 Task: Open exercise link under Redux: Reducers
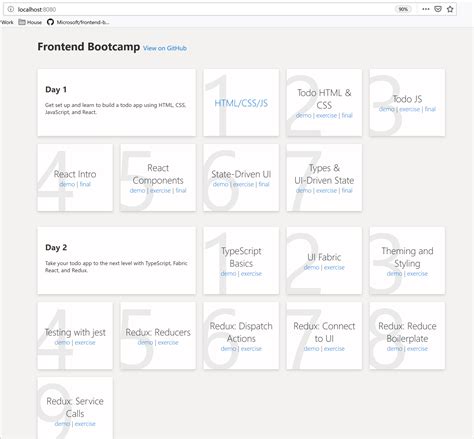point(168,342)
